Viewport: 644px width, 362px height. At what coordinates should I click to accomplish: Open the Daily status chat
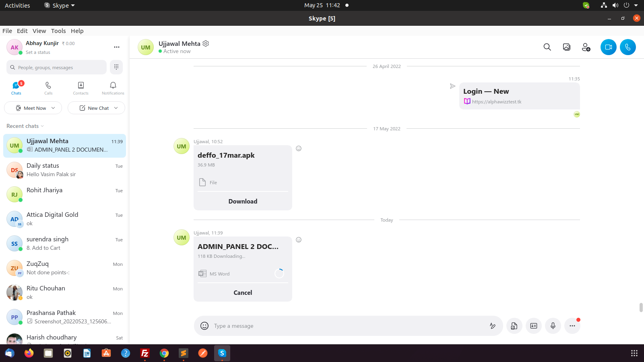64,170
